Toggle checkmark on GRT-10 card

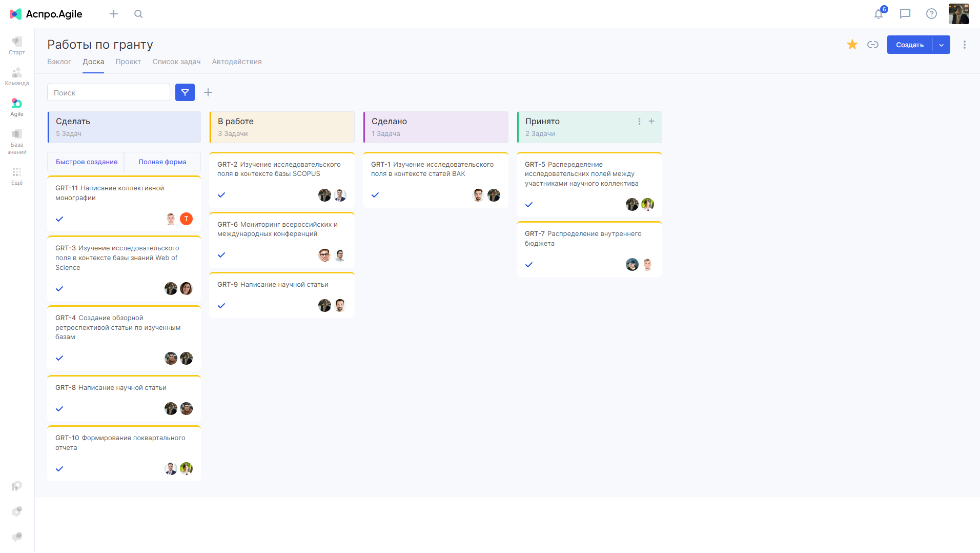59,469
